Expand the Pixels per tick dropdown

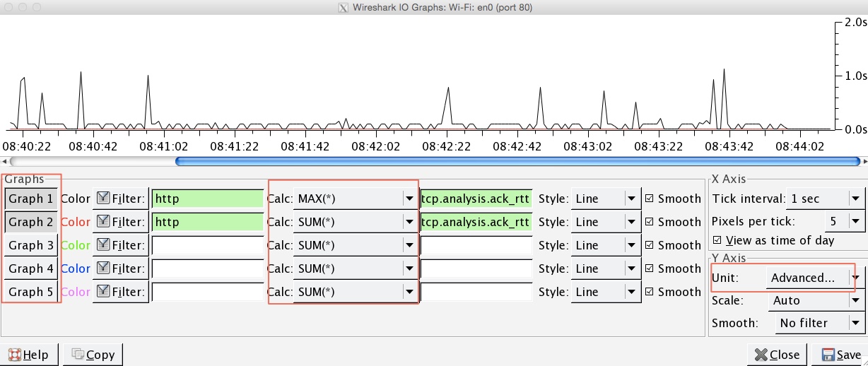click(x=844, y=222)
